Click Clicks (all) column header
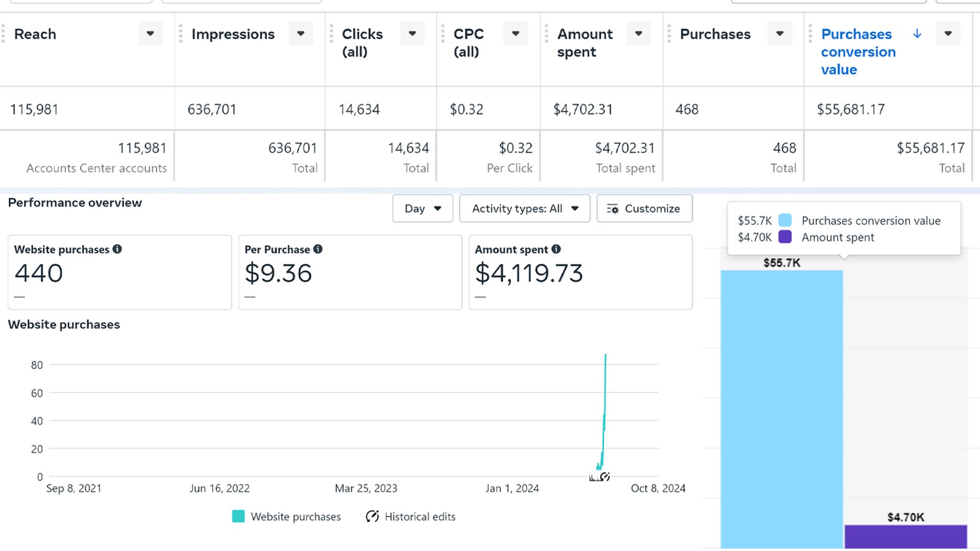 362,43
